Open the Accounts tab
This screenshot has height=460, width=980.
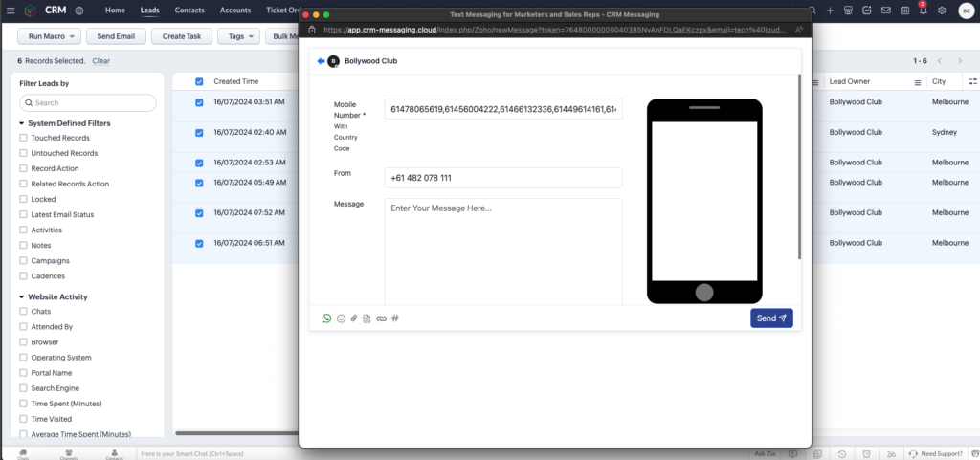point(235,11)
